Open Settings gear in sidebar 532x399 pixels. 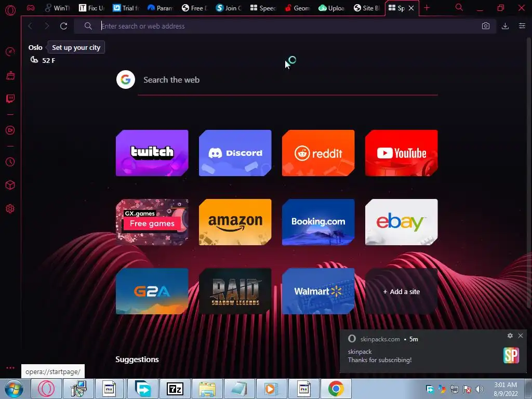(10, 209)
